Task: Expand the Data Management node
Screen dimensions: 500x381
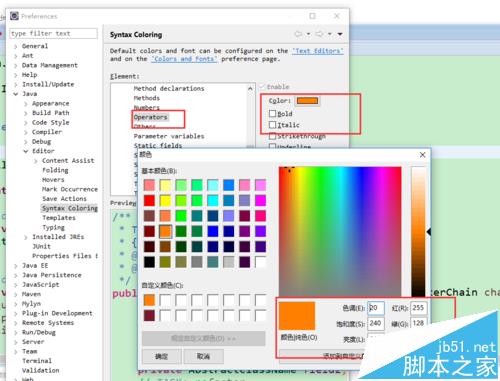Action: click(16, 65)
